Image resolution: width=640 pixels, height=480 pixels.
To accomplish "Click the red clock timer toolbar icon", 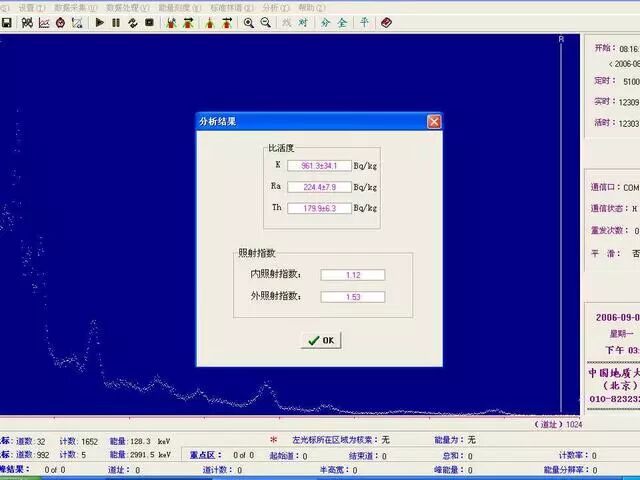I will click(60, 23).
